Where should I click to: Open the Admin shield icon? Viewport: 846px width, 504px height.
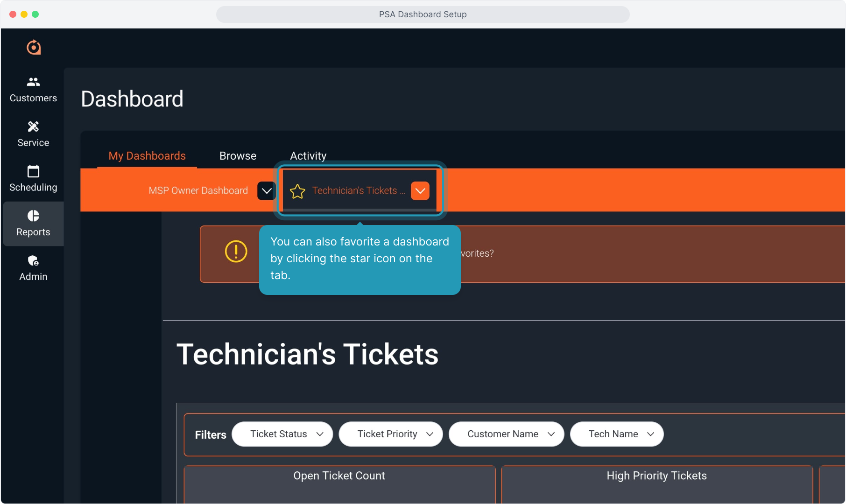pos(33,261)
